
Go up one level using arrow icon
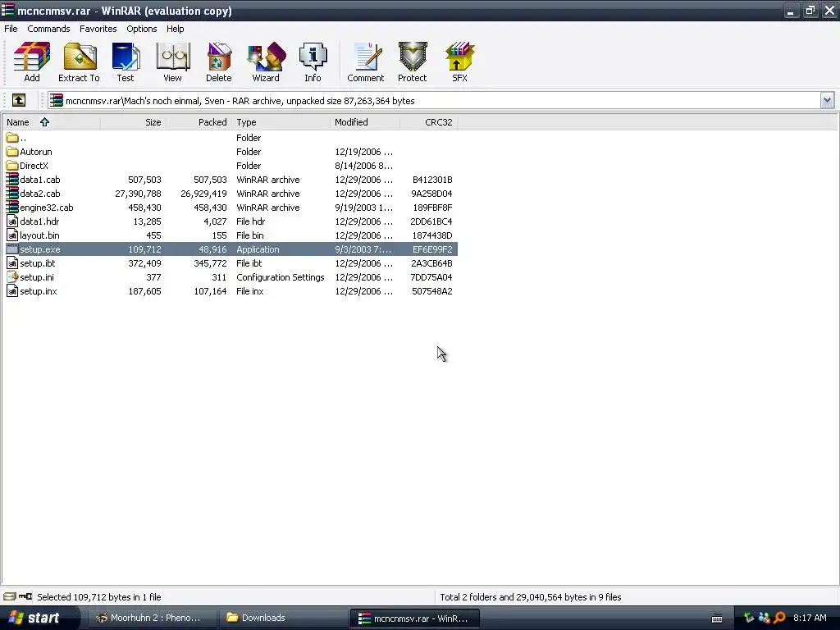point(19,100)
